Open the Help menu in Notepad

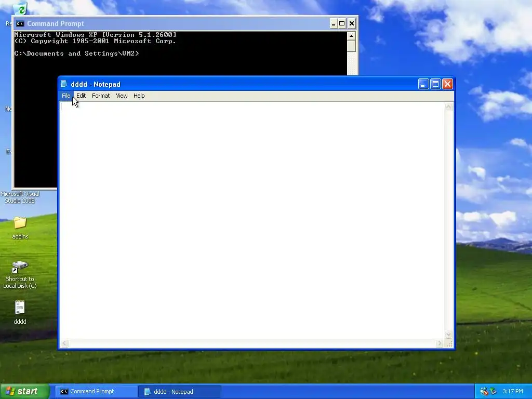point(139,96)
